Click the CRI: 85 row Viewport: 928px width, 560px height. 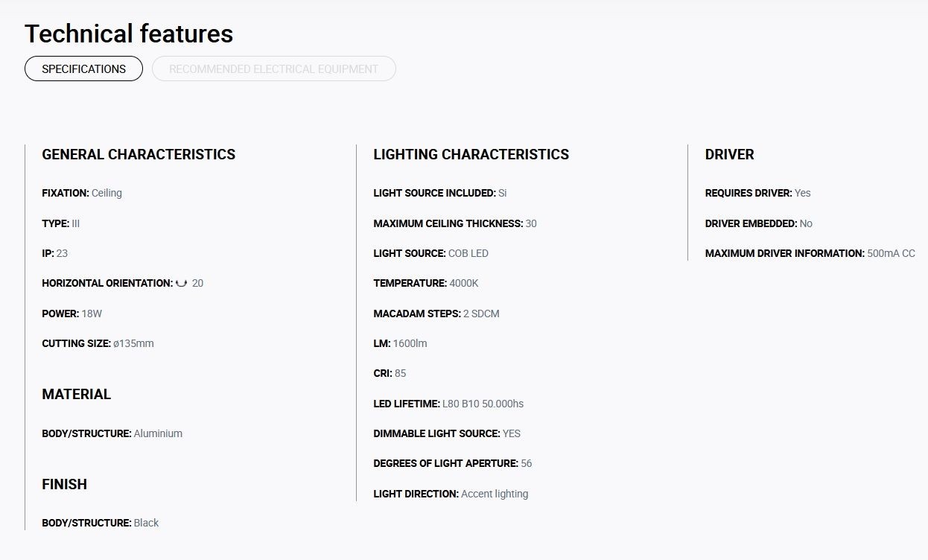point(390,373)
